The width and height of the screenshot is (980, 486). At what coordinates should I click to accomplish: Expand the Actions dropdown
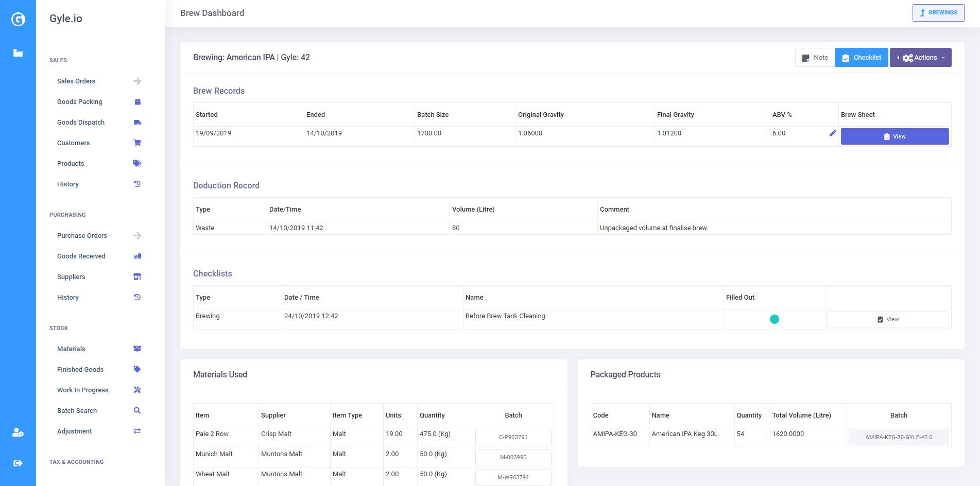(920, 58)
